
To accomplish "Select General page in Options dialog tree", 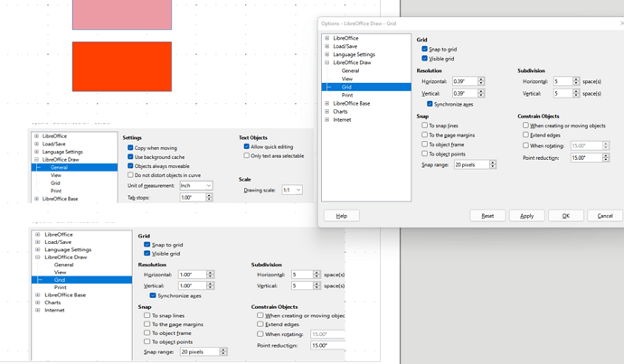I will [350, 70].
